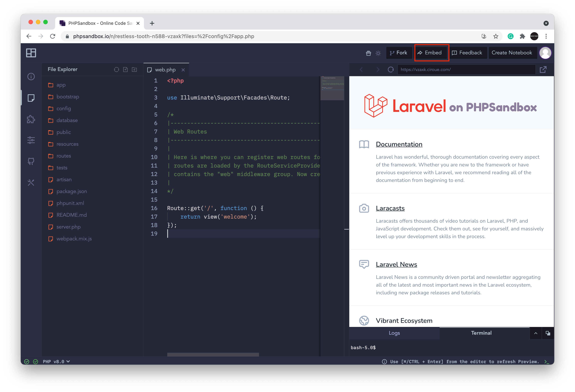Expand the app folder in explorer

pos(61,85)
